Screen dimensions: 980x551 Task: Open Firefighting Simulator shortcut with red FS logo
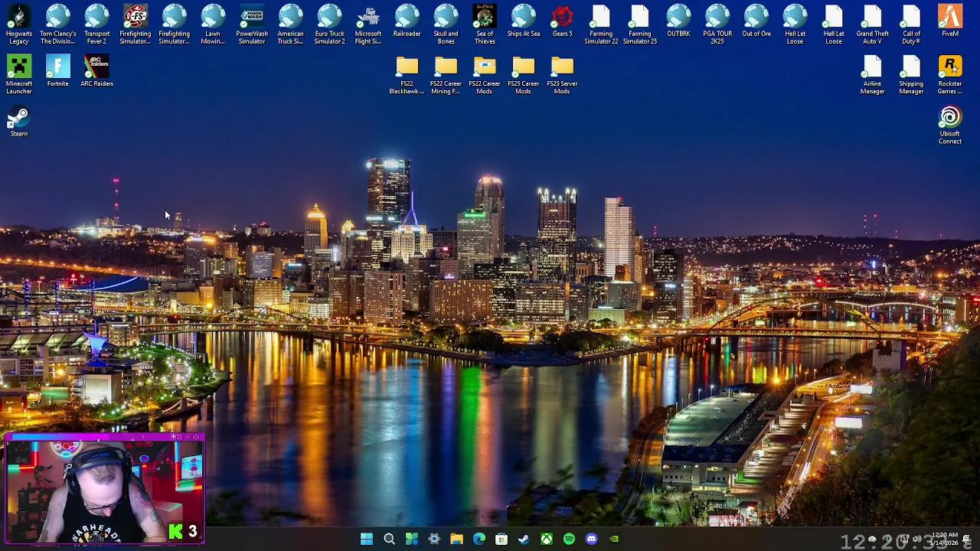tap(136, 24)
